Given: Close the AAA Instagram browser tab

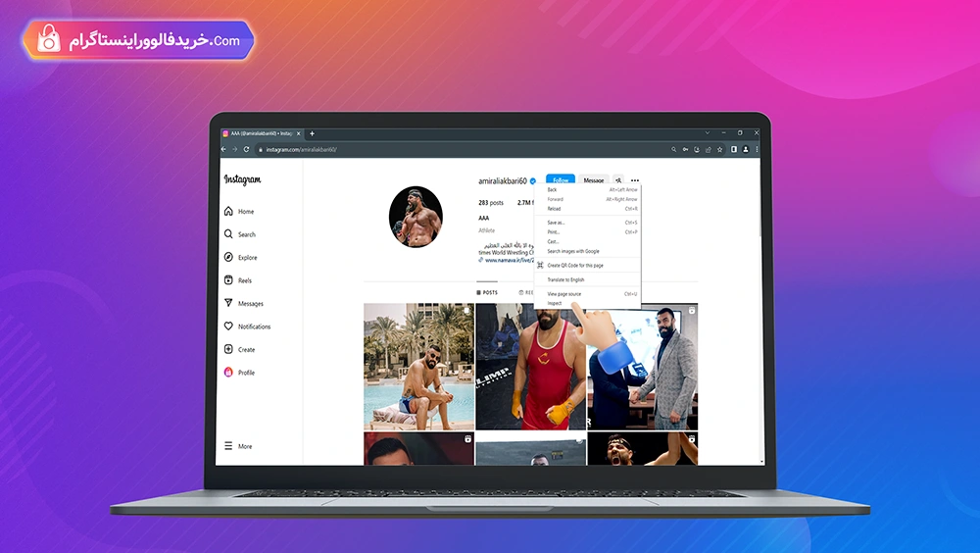Looking at the screenshot, I should click(x=298, y=133).
